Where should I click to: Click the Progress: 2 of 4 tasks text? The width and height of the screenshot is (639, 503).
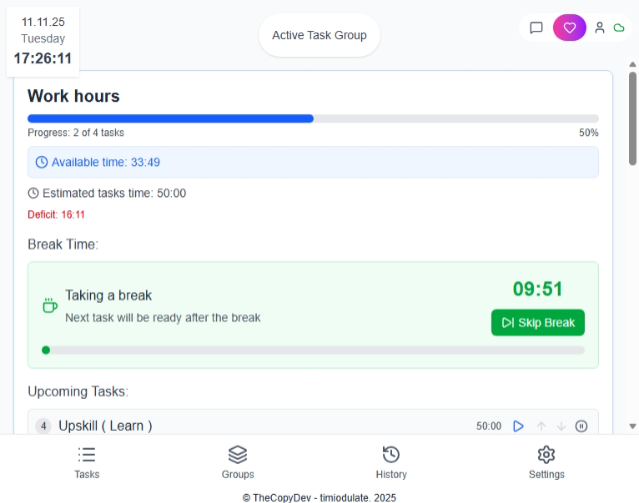(76, 133)
